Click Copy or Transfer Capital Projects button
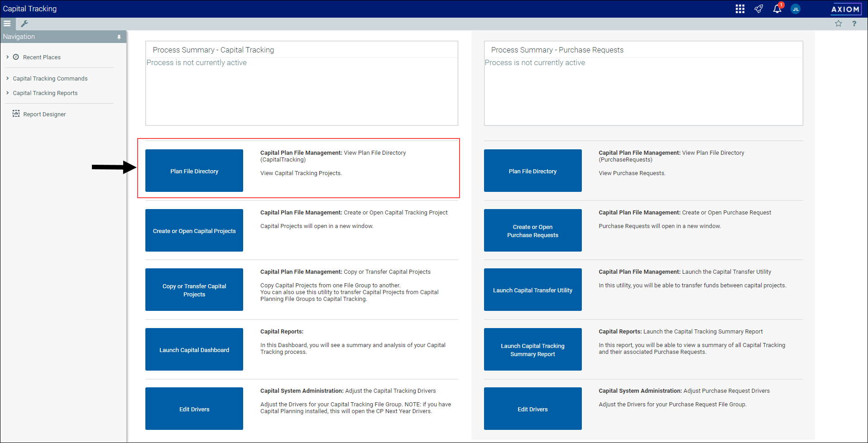Viewport: 868px width, 443px height. point(194,290)
